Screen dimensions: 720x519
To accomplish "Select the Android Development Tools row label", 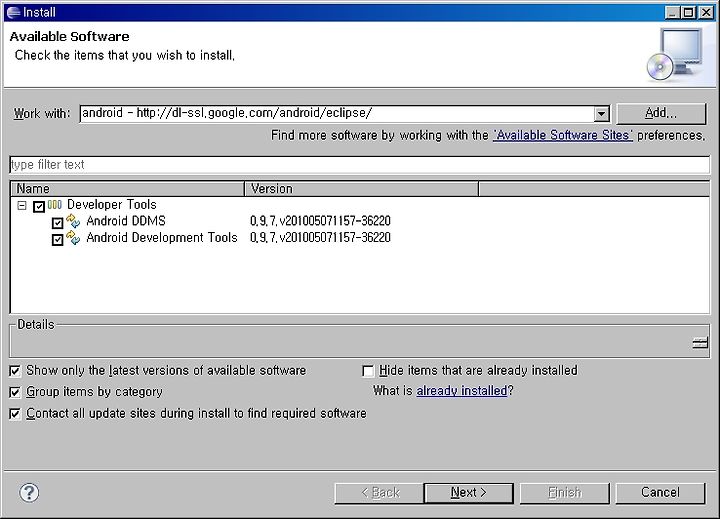I will click(162, 237).
